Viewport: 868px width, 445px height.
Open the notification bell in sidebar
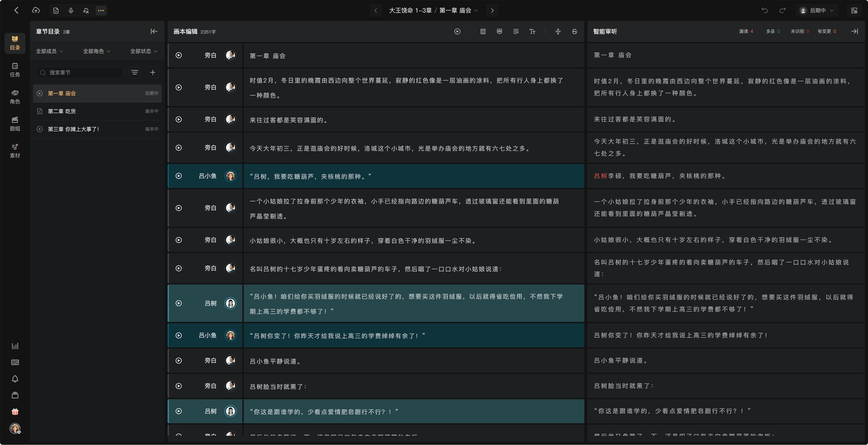click(15, 379)
